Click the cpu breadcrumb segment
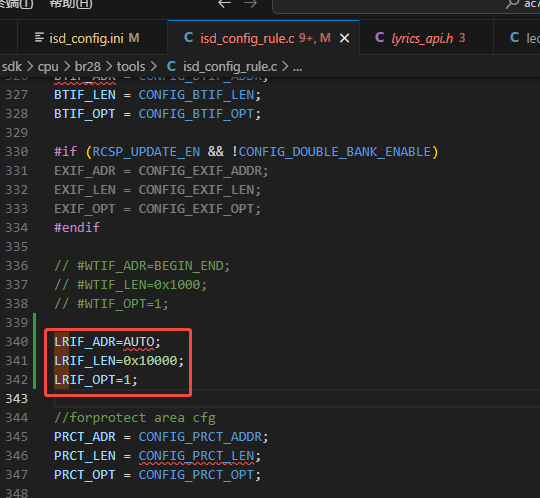The image size is (540, 498). 48,66
